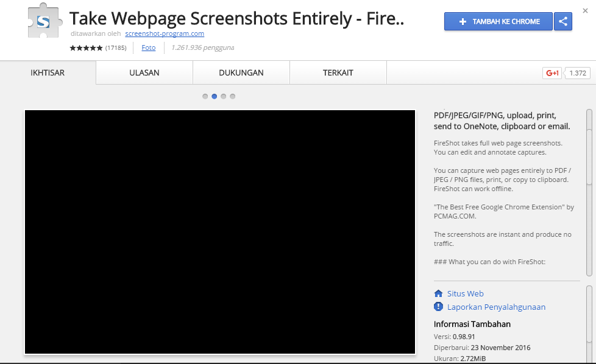Open the Laporkan Penyalahgunaan link
The width and height of the screenshot is (596, 364).
coord(496,307)
